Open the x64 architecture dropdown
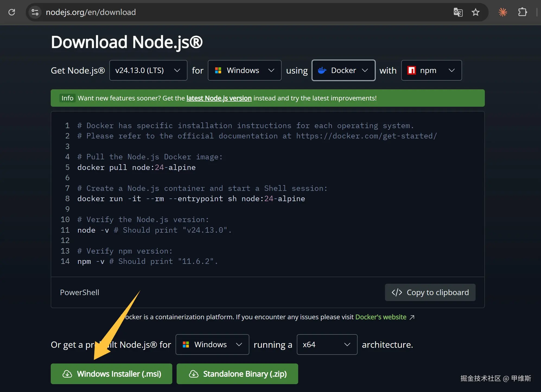The height and width of the screenshot is (392, 541). coord(327,344)
